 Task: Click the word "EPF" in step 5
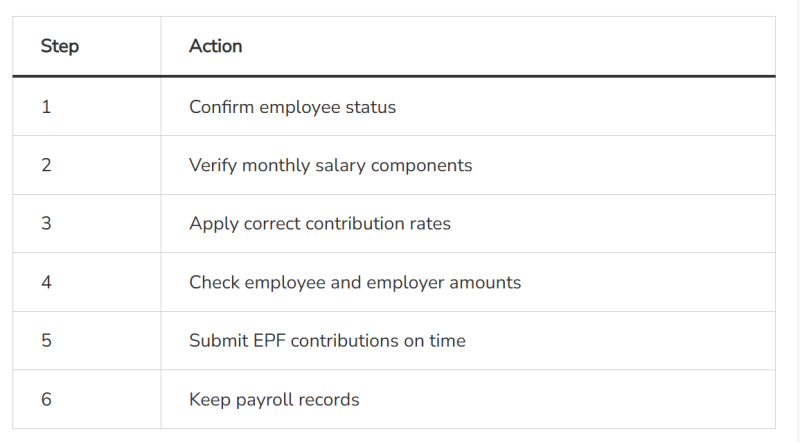(x=268, y=340)
